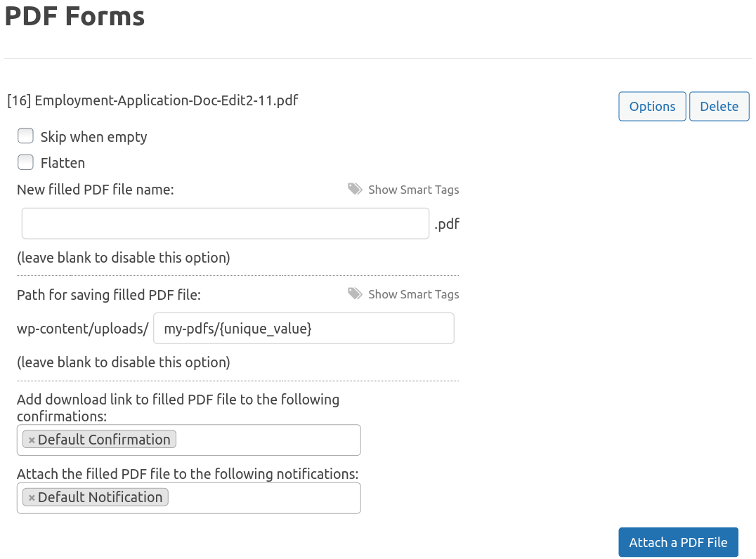This screenshot has width=756, height=559.
Task: Click the tag icon beside path Smart Tags
Action: click(x=355, y=294)
